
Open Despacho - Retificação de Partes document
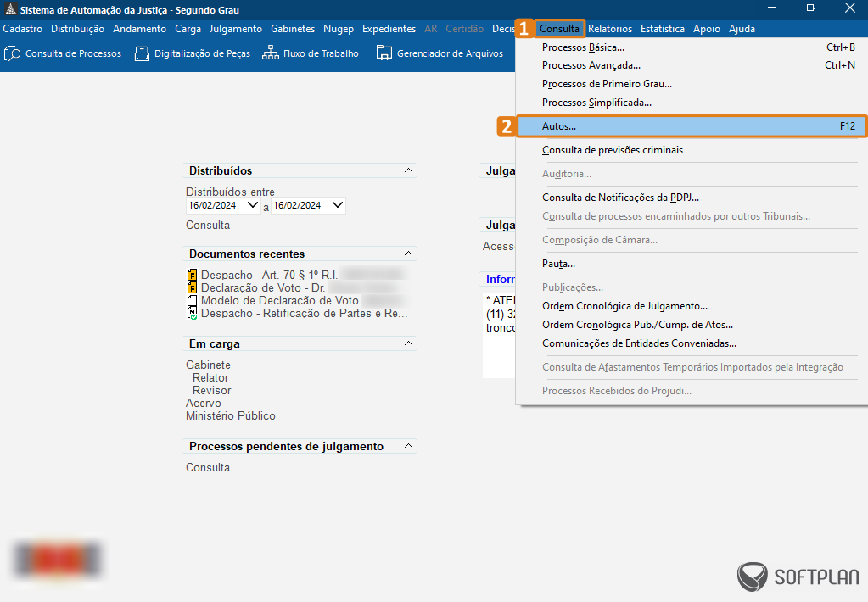pyautogui.click(x=305, y=313)
